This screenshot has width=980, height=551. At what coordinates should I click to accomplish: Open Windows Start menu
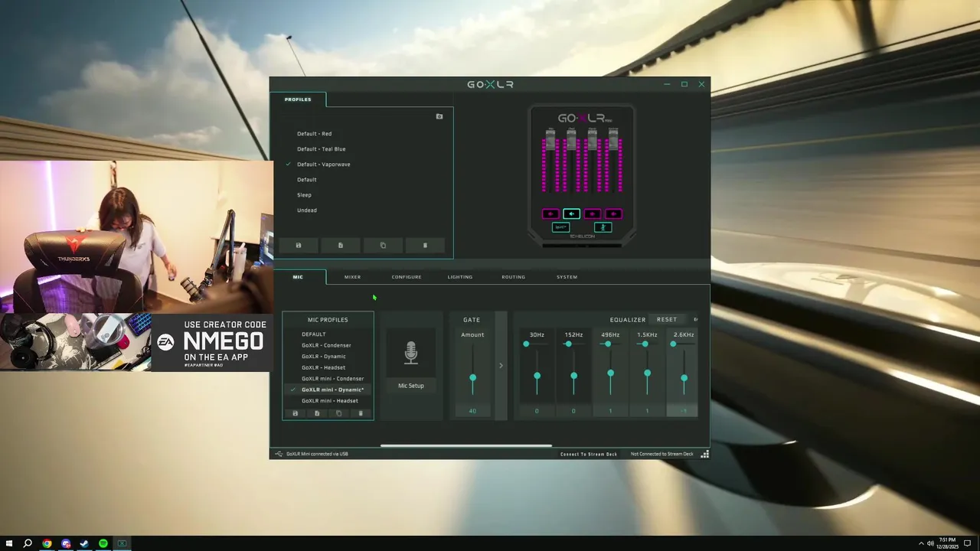pos(9,543)
